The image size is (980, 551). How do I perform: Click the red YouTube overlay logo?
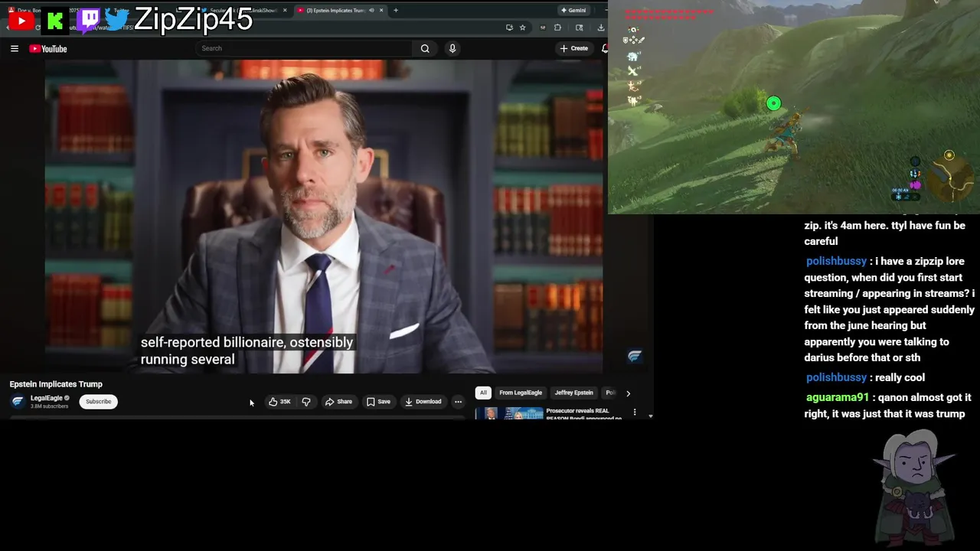click(x=21, y=21)
